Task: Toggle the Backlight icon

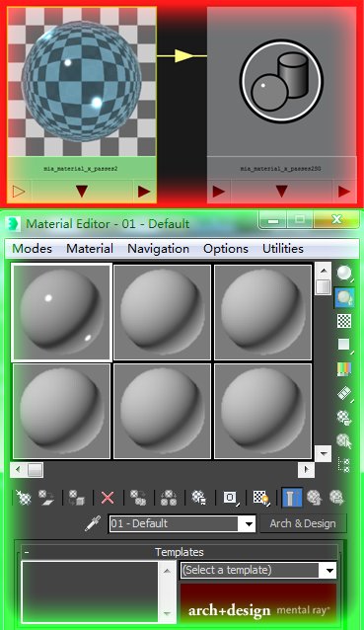Action: [x=344, y=297]
